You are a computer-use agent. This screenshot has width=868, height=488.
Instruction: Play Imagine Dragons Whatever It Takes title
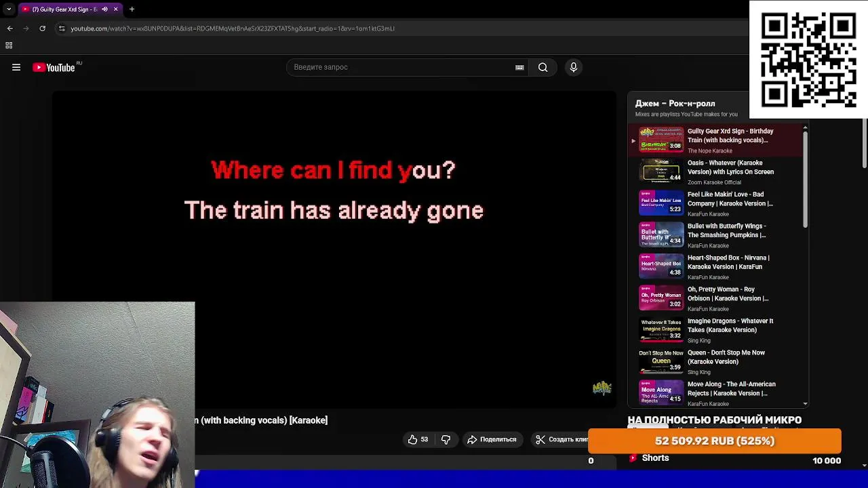pyautogui.click(x=730, y=325)
